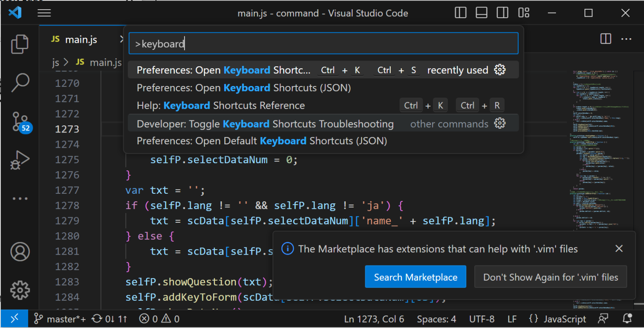The image size is (644, 328).
Task: Open the Search view in the activity bar
Action: [x=20, y=83]
